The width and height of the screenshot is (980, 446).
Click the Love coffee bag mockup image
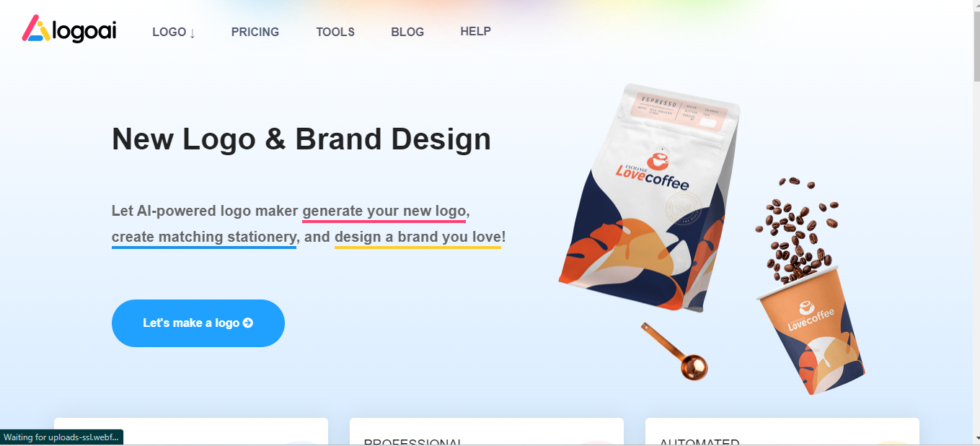(x=650, y=196)
